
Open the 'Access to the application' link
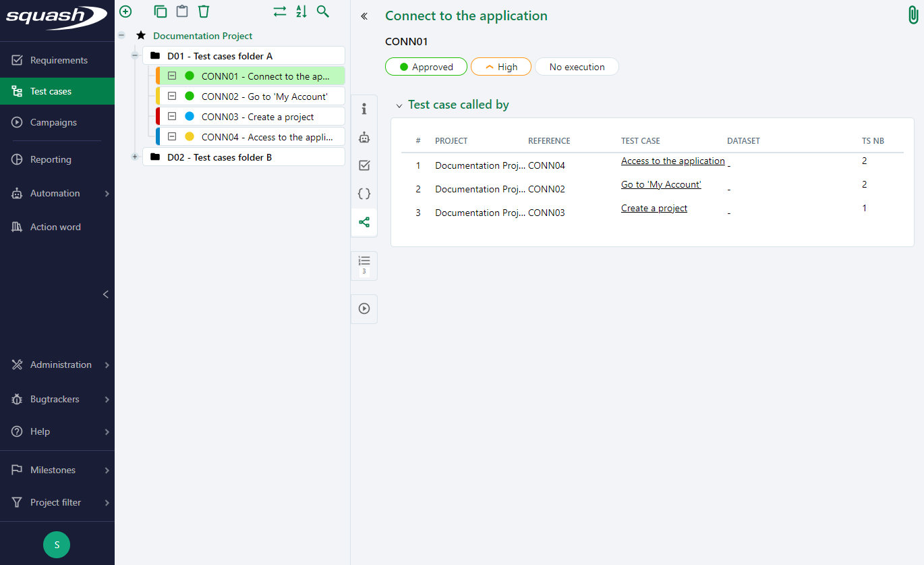click(672, 161)
